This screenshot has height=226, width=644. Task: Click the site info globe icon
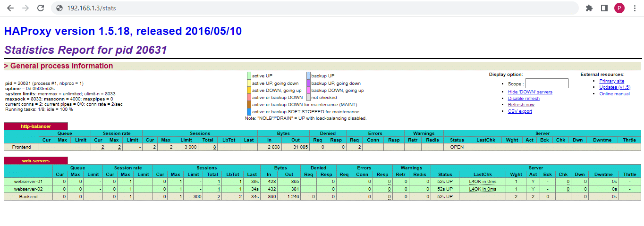[59, 8]
